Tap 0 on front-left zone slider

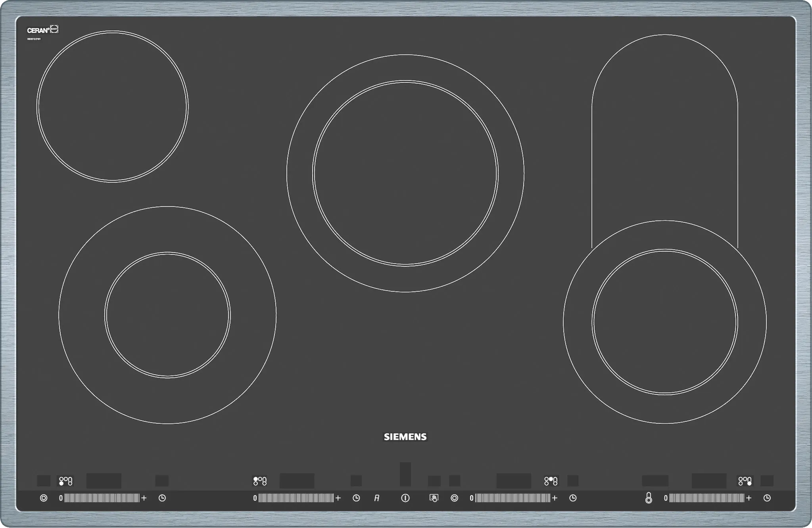pyautogui.click(x=61, y=498)
